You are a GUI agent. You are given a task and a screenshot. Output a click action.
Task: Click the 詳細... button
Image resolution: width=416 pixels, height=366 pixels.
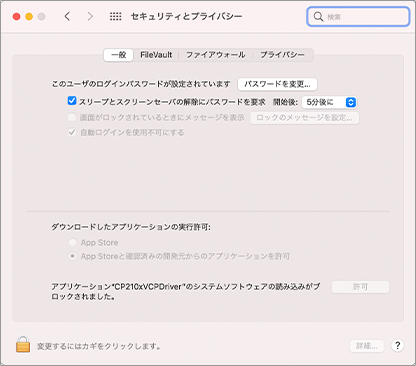tap(367, 346)
